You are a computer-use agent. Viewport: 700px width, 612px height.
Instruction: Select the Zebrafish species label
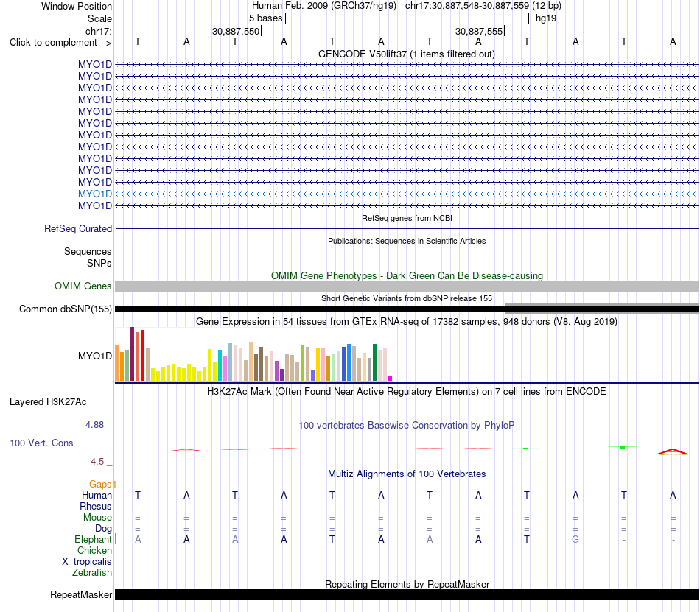pyautogui.click(x=92, y=573)
